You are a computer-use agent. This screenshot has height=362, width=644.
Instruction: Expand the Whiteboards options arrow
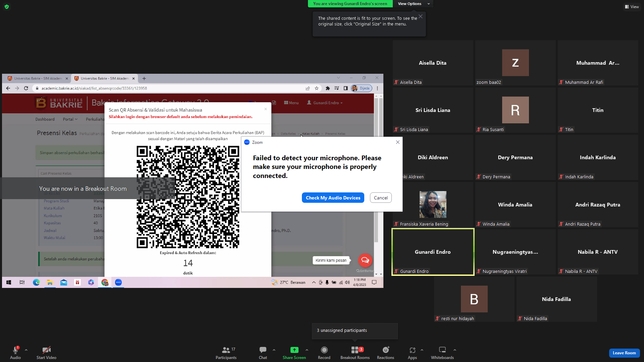[x=455, y=350]
